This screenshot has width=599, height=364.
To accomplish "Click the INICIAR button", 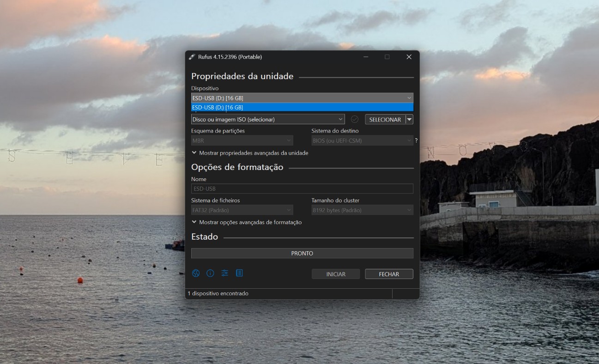I will tap(336, 274).
